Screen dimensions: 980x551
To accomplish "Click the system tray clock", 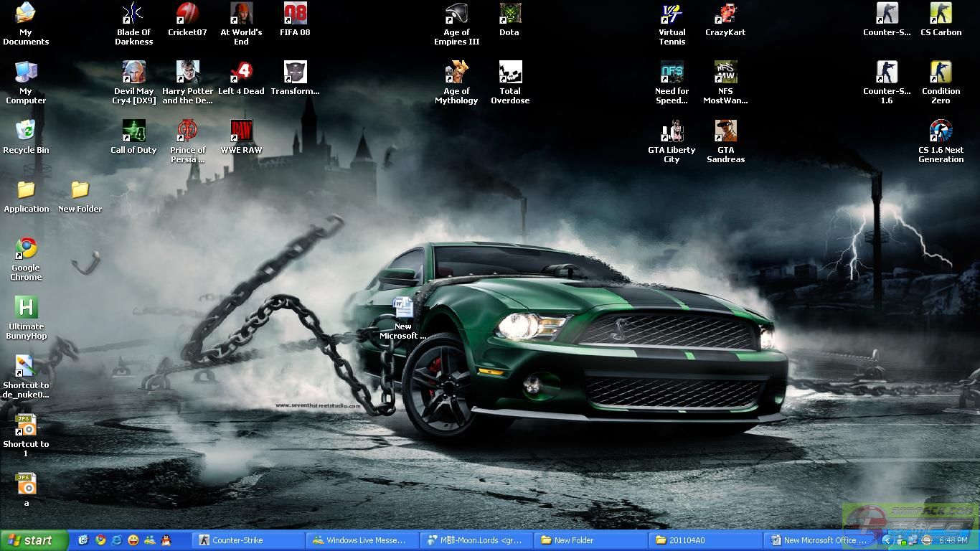I will 953,540.
